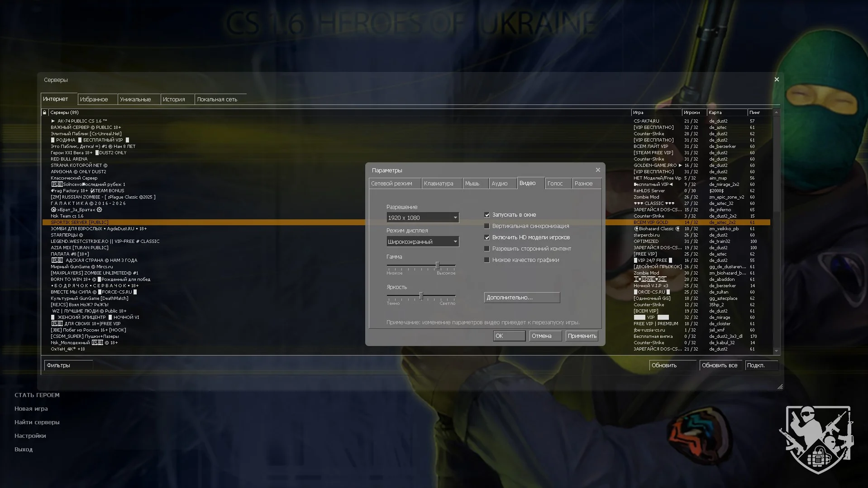Enable Низкое качество графики checkbox
The width and height of the screenshot is (868, 488).
[x=487, y=260]
